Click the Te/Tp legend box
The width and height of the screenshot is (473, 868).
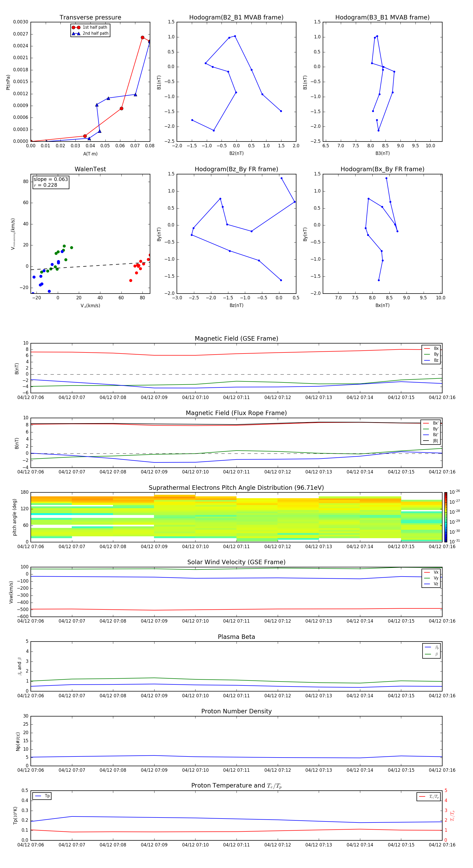pyautogui.click(x=428, y=797)
